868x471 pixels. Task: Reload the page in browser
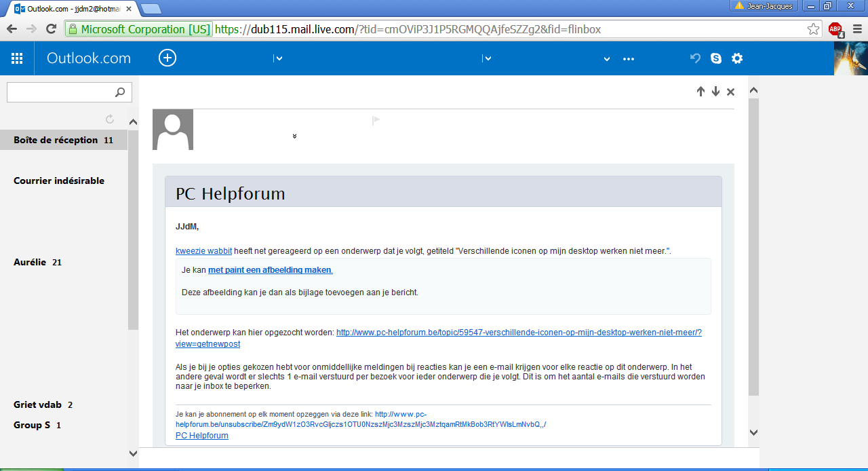tap(51, 29)
